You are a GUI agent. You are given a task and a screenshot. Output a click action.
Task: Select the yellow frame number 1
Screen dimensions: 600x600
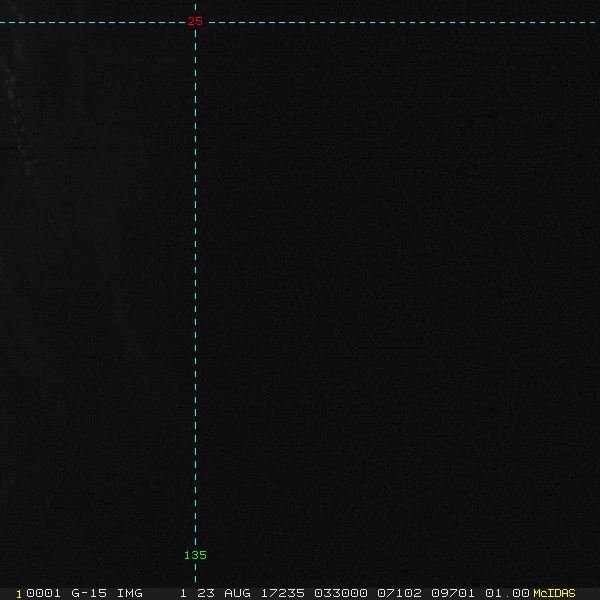tap(19, 594)
